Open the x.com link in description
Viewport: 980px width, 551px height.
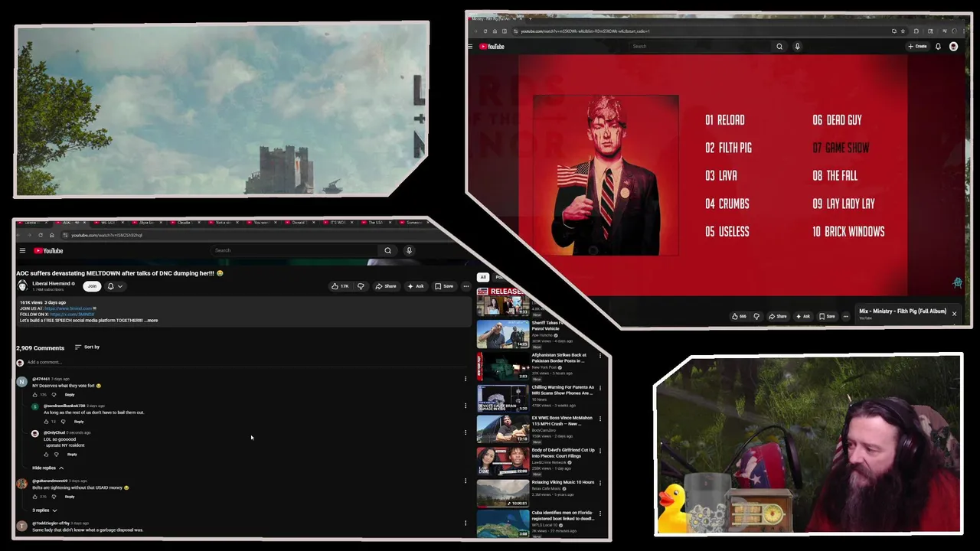point(72,314)
